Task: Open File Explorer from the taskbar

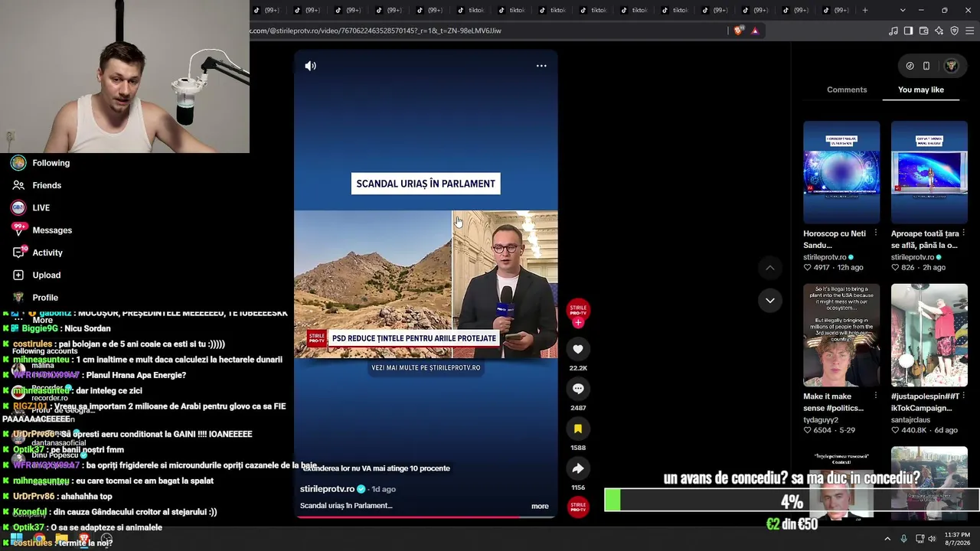Action: pos(61,539)
